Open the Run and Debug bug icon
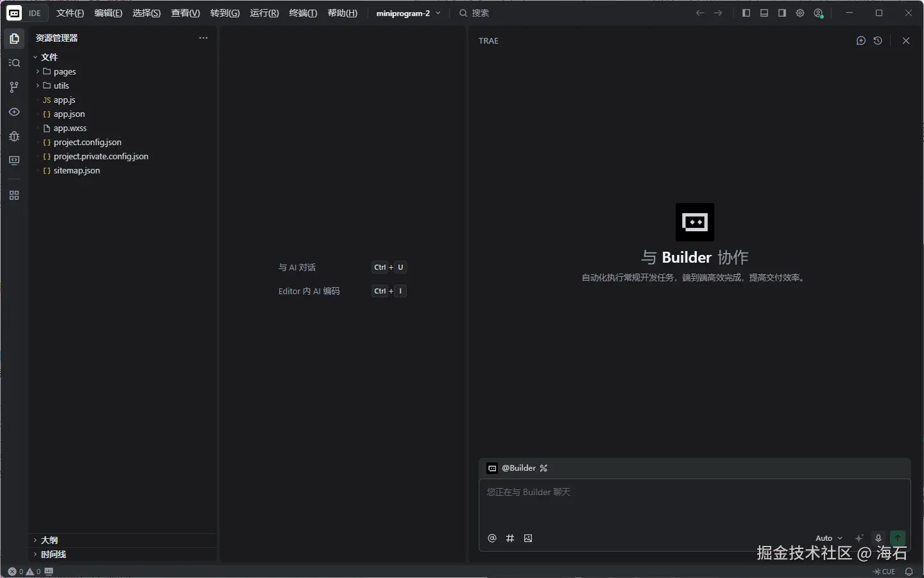The image size is (924, 578). pos(14,136)
